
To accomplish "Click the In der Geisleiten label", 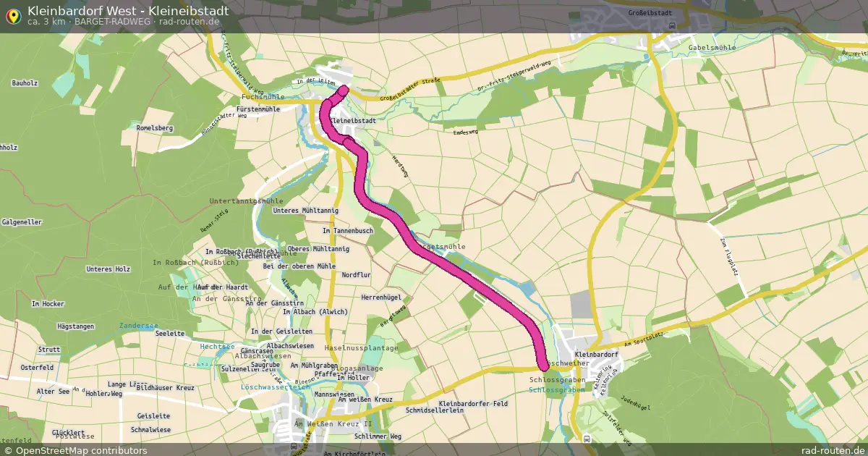I will 281,332.
